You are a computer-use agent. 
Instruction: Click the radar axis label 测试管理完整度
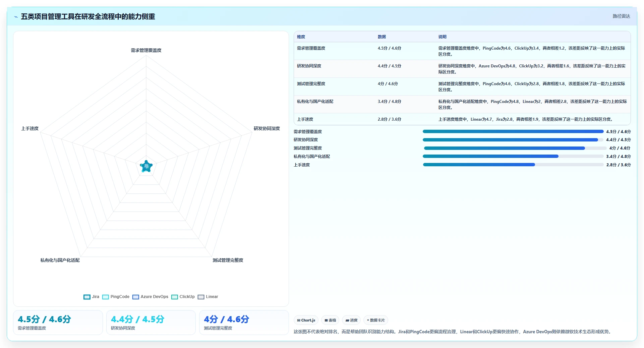coord(228,260)
